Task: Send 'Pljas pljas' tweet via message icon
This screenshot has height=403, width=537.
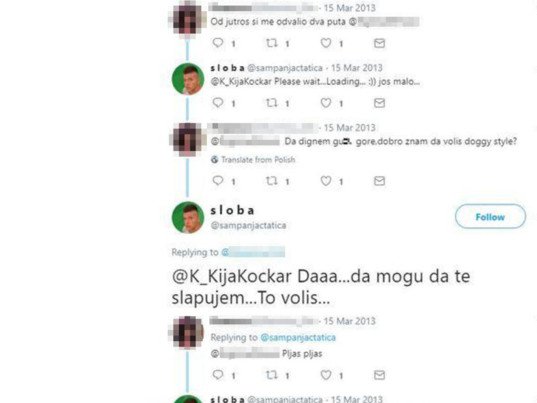Action: click(x=379, y=375)
